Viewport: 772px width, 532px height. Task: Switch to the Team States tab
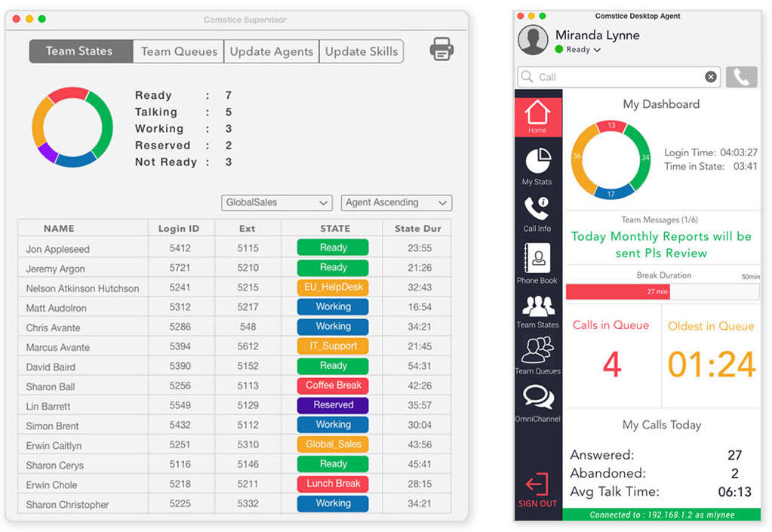coord(81,51)
